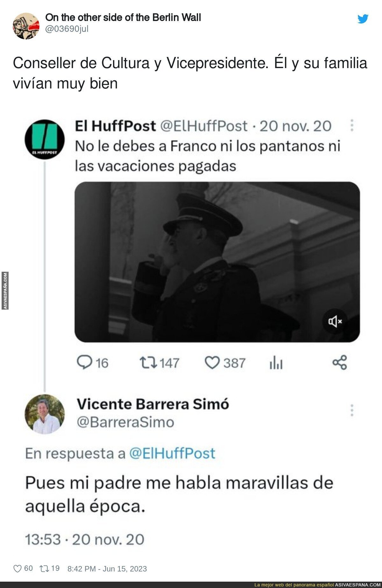Click the Twitter bird logo
Viewport: 382px width, 588px height.
[363, 19]
